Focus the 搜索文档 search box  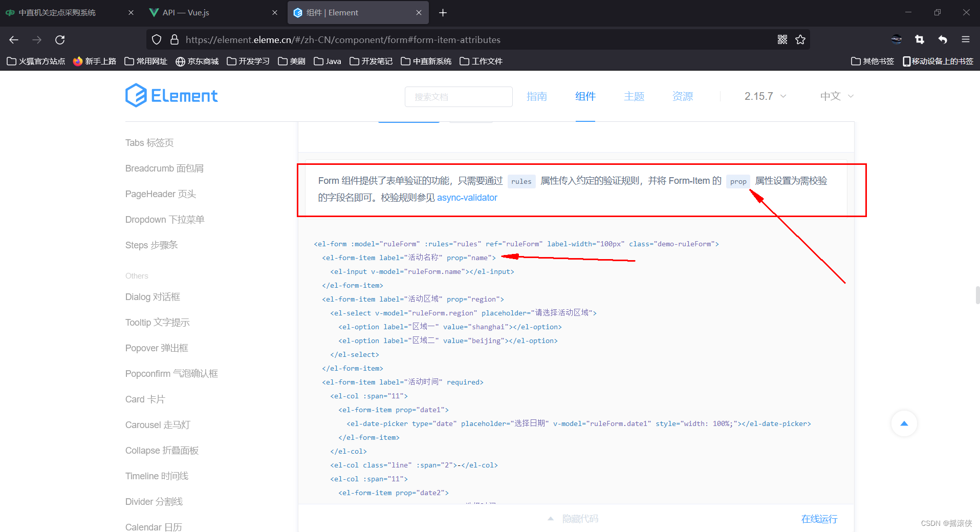(459, 97)
